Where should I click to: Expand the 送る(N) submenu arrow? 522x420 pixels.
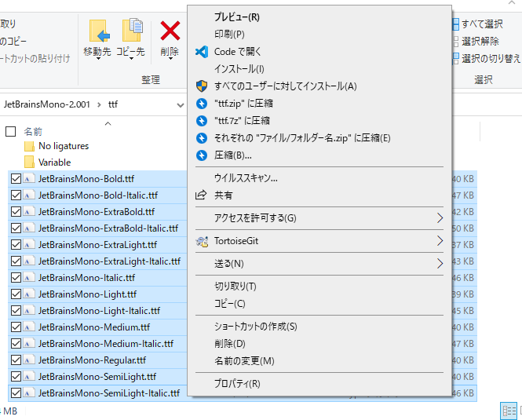coord(440,264)
